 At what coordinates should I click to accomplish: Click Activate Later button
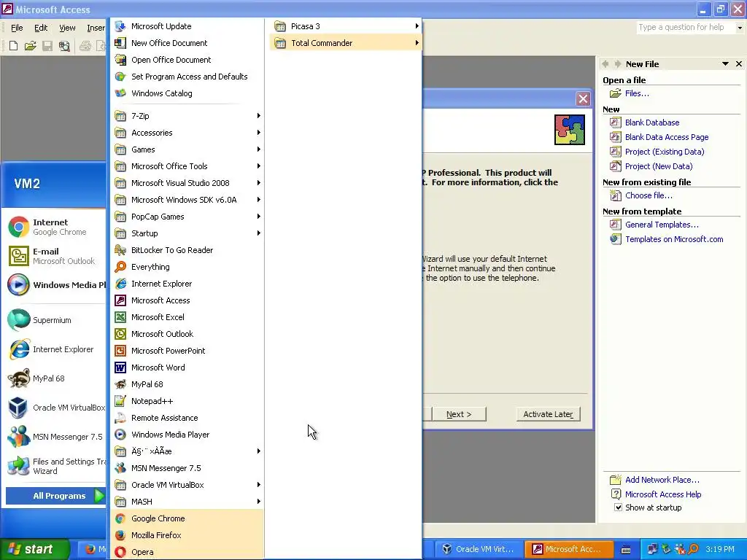549,414
